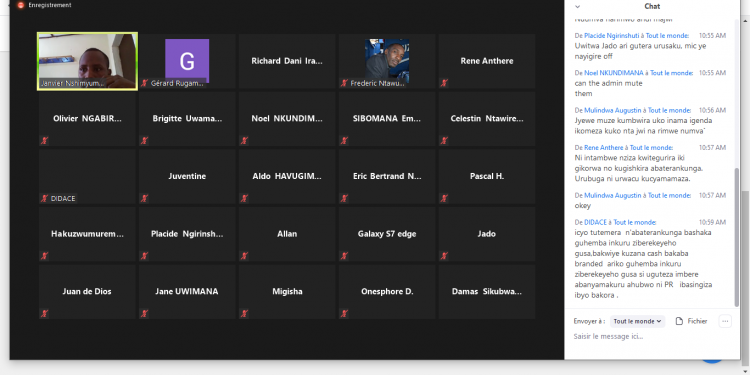
Task: Click the red recording indicator icon
Action: (x=21, y=5)
